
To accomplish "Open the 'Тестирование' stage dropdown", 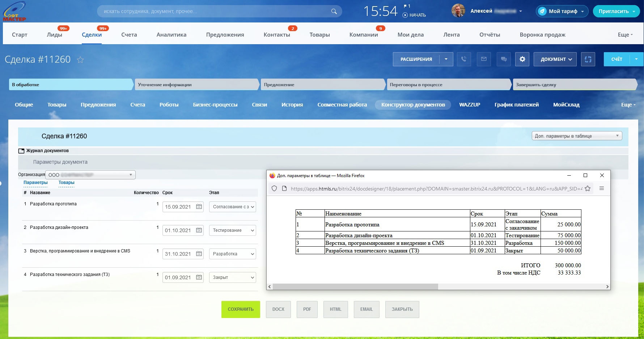I will tap(232, 230).
